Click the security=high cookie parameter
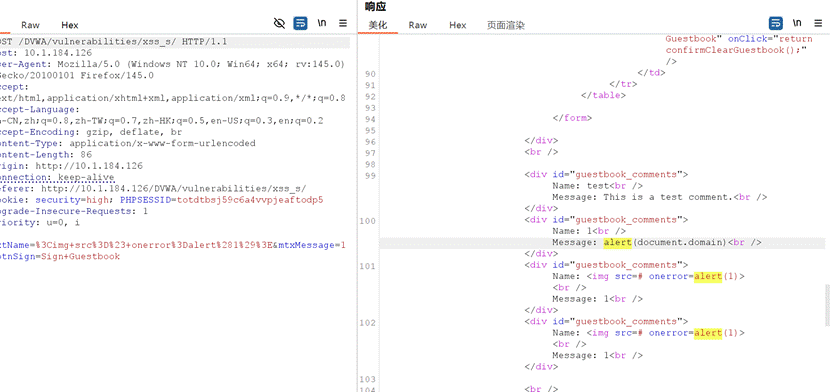The image size is (830, 392). (73, 200)
